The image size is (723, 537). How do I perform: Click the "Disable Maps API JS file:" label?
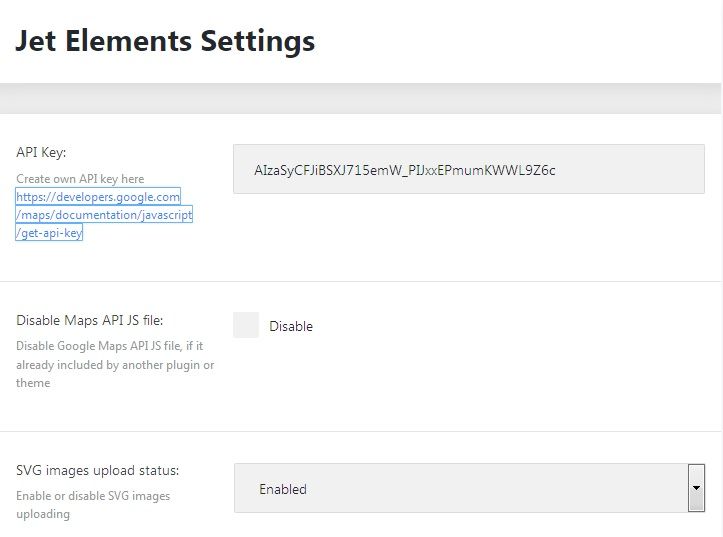[90, 320]
